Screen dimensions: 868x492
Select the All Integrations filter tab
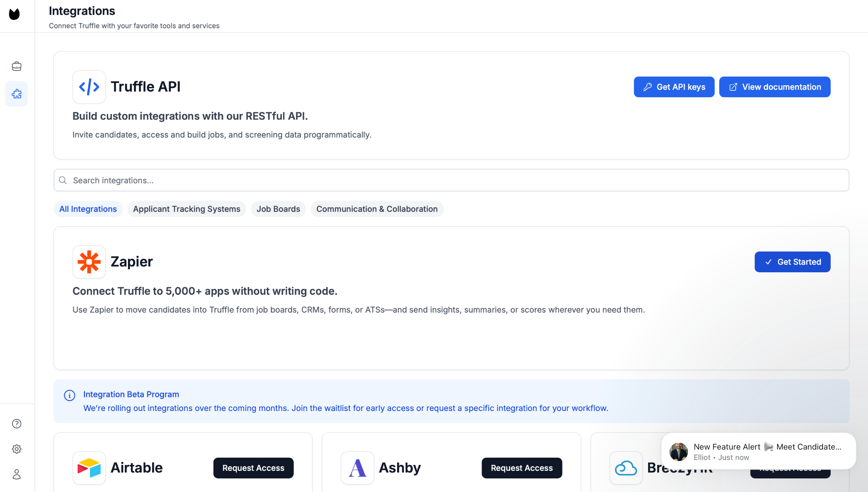click(x=88, y=209)
